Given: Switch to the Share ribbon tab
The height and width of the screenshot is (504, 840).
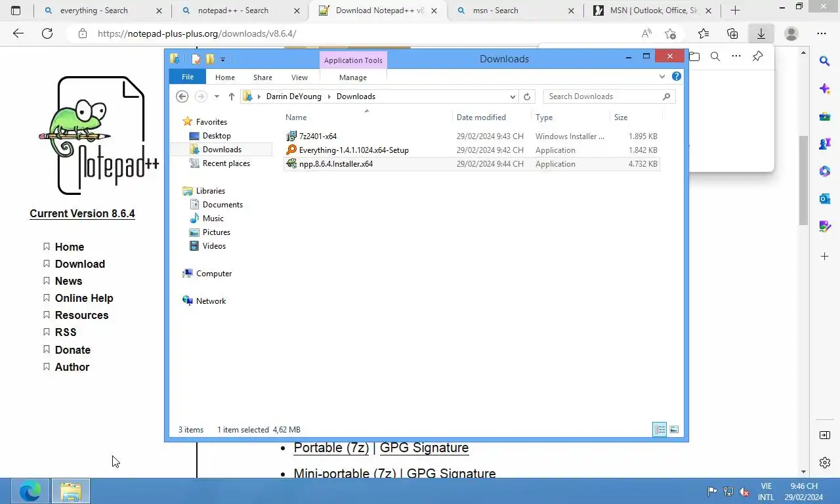Looking at the screenshot, I should 262,77.
